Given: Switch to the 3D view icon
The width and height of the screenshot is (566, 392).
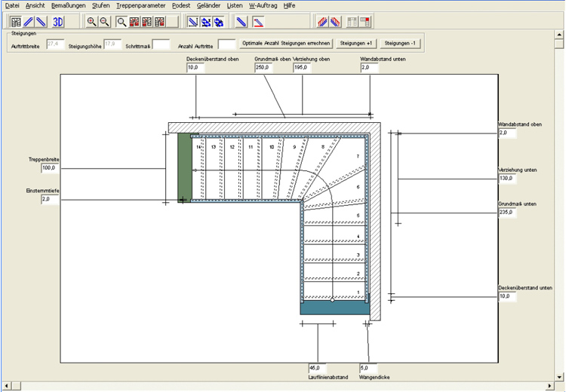Looking at the screenshot, I should [60, 21].
